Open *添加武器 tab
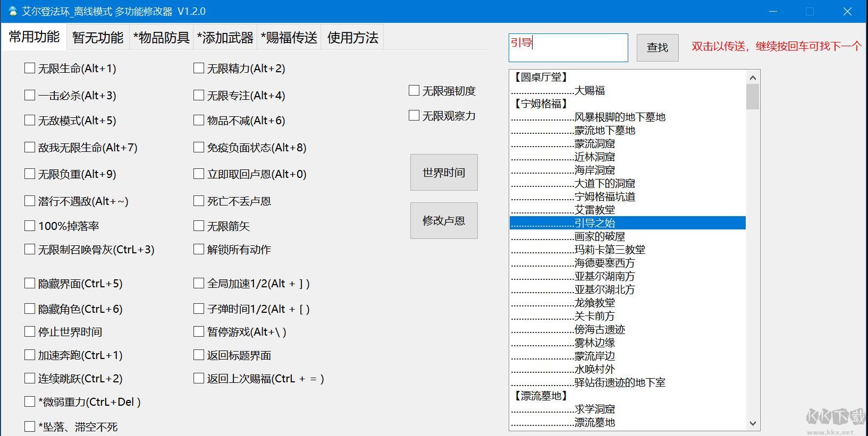Screen dimensions: 868x436 [225, 38]
